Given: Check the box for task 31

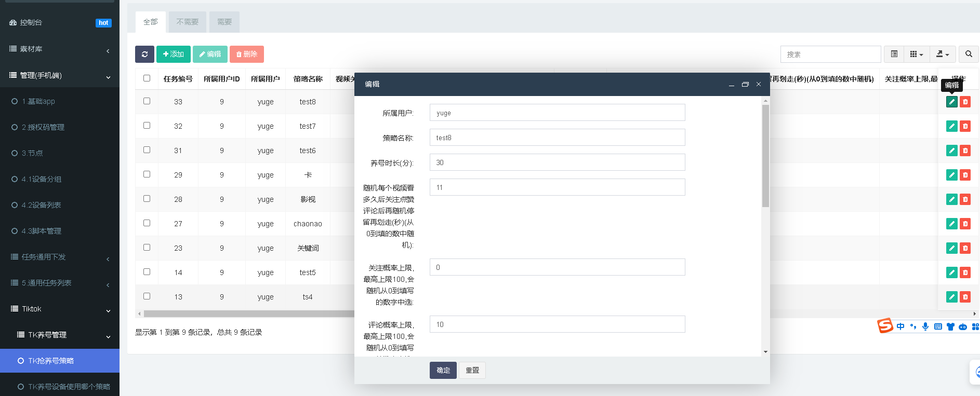Looking at the screenshot, I should (x=147, y=150).
